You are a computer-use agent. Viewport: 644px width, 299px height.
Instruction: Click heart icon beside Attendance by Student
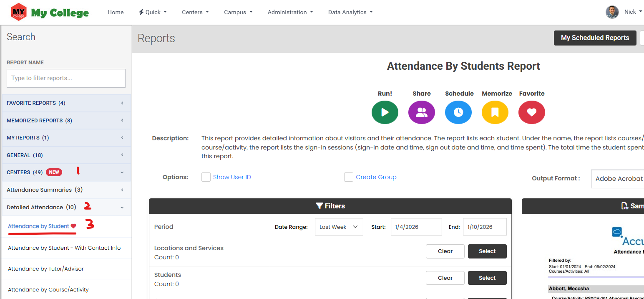coord(73,226)
